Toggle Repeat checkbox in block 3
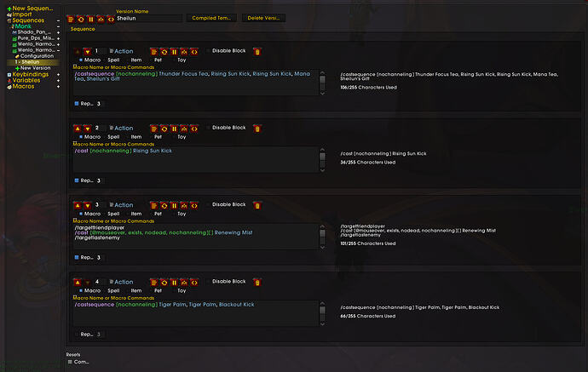The height and width of the screenshot is (372, 588). pos(75,257)
